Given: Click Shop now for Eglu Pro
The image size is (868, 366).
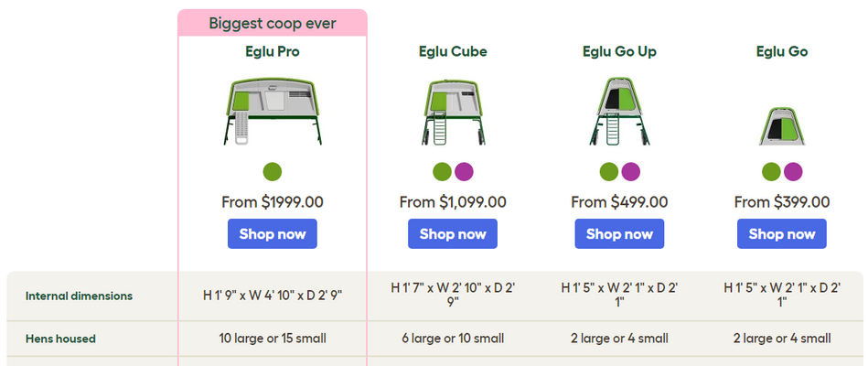Looking at the screenshot, I should (x=273, y=233).
